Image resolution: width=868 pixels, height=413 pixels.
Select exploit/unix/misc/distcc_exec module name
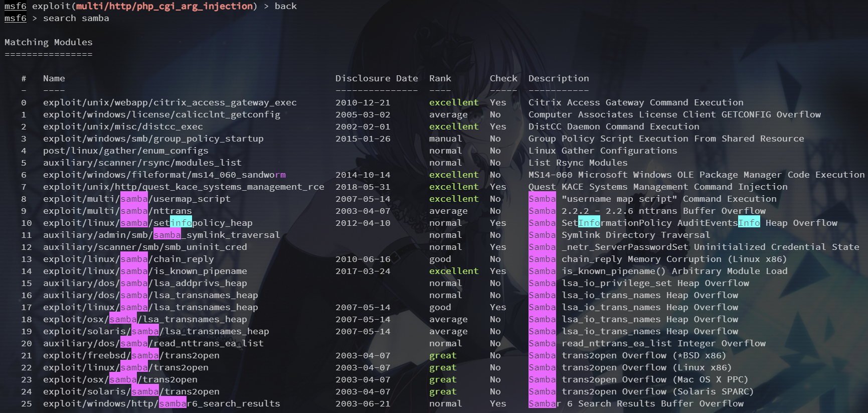[x=123, y=126]
